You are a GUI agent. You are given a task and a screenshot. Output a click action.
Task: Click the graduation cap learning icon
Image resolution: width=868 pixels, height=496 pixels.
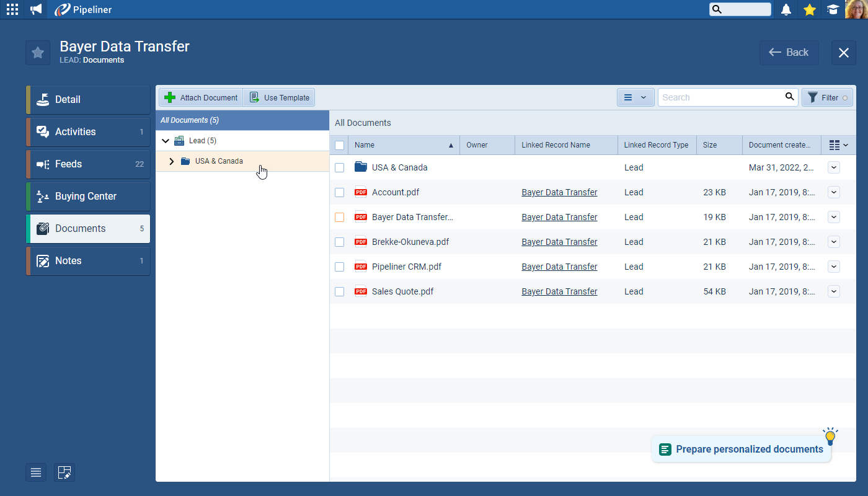coord(833,9)
